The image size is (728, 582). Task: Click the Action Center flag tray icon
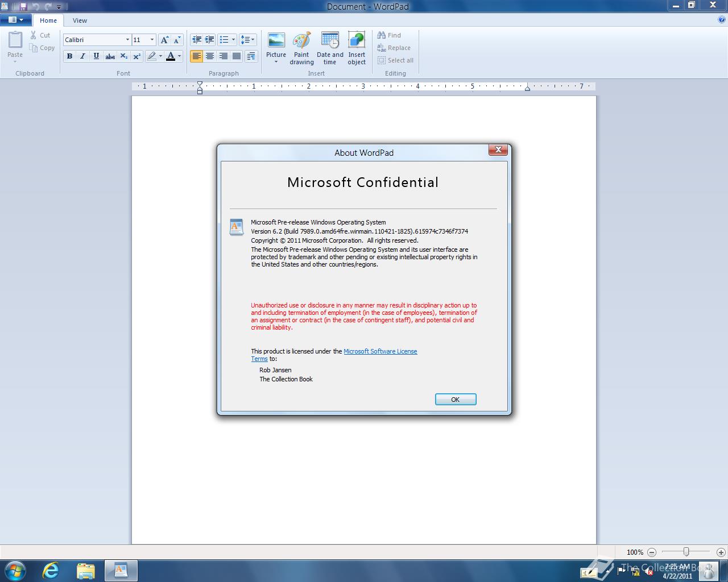point(622,571)
